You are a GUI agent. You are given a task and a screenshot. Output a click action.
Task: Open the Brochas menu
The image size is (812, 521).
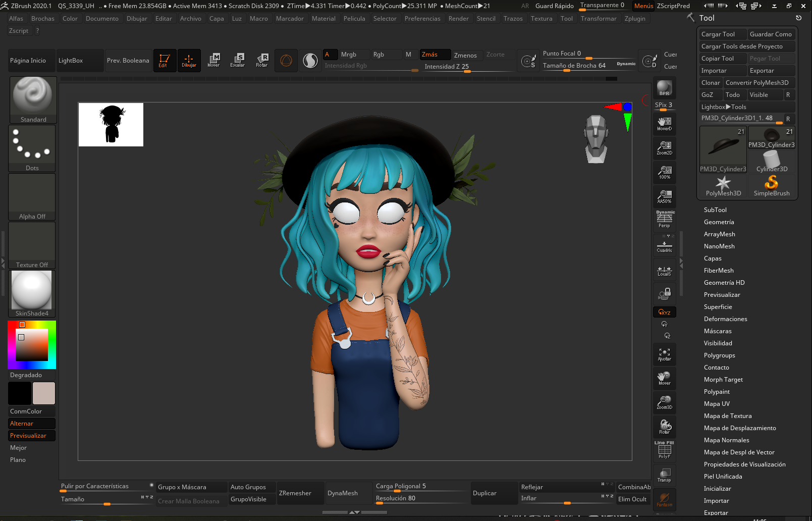click(42, 19)
